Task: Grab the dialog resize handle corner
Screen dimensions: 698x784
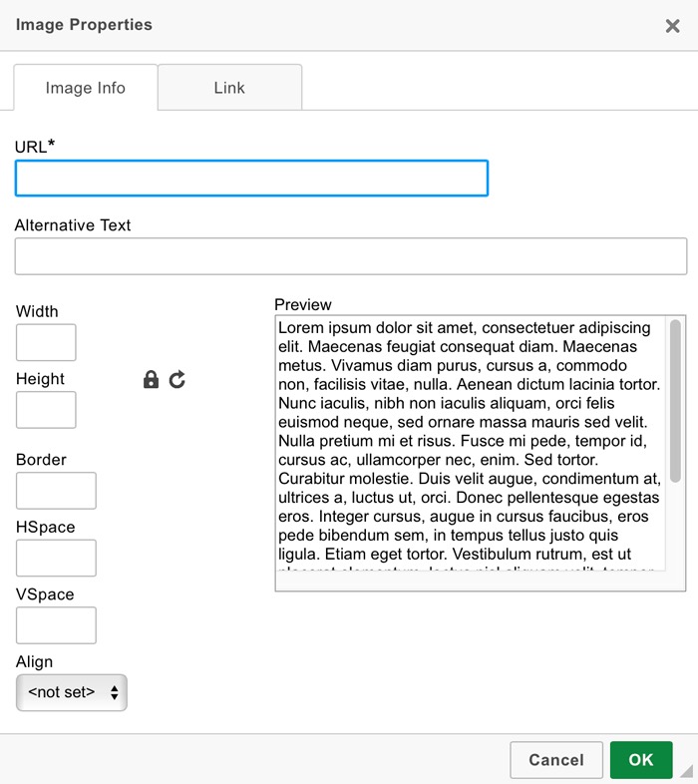Action: tap(687, 770)
